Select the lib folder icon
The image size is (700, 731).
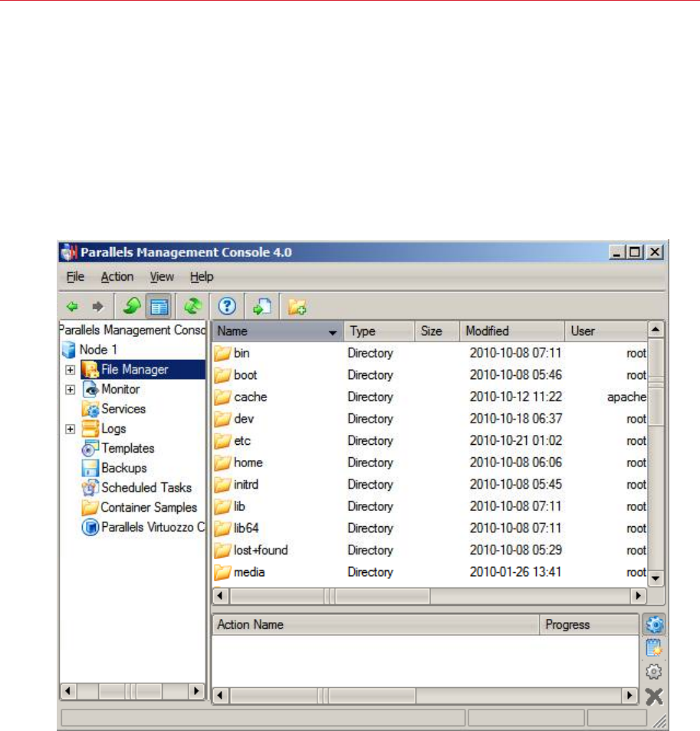[222, 507]
